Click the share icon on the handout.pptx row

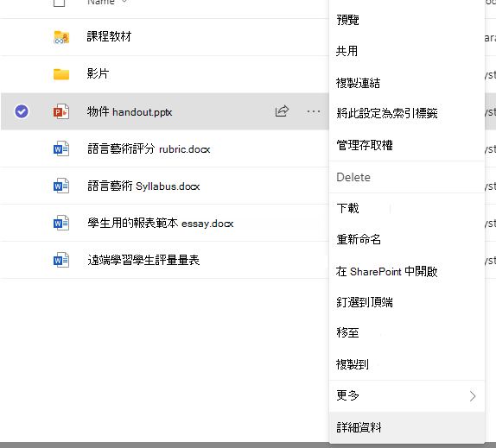(x=282, y=110)
